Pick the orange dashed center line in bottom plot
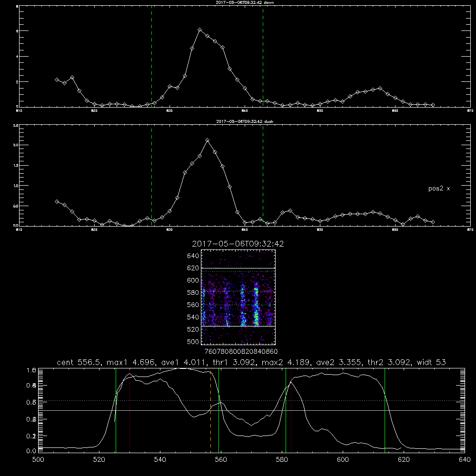 point(210,410)
